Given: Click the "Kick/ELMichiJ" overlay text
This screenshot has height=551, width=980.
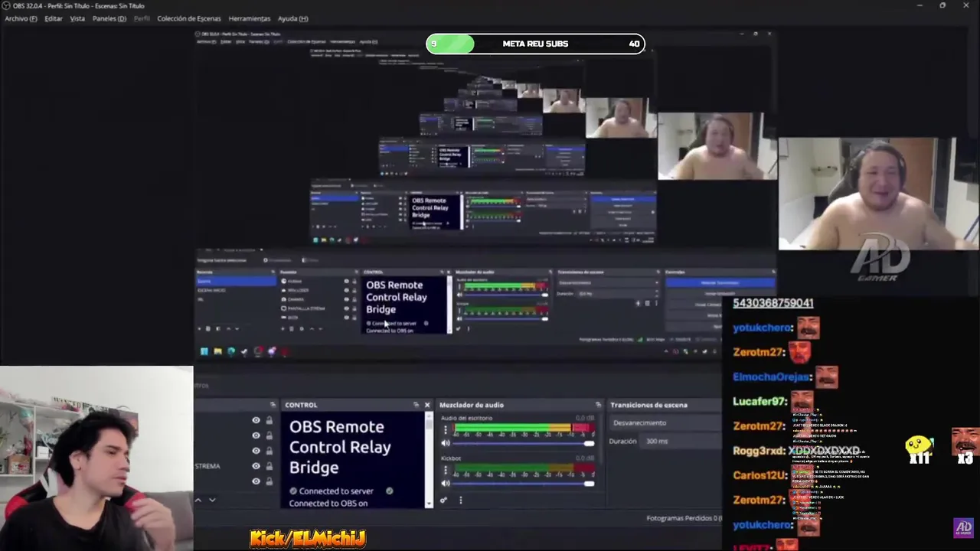Looking at the screenshot, I should click(308, 539).
